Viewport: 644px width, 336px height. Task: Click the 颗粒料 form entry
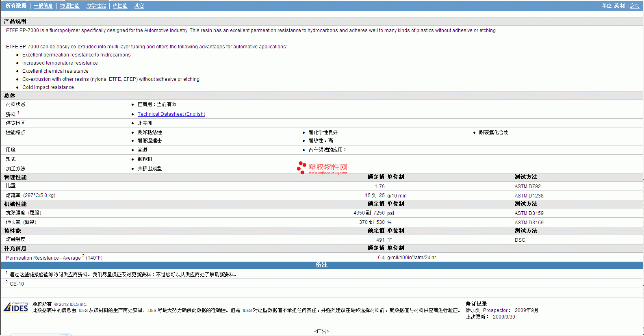145,159
